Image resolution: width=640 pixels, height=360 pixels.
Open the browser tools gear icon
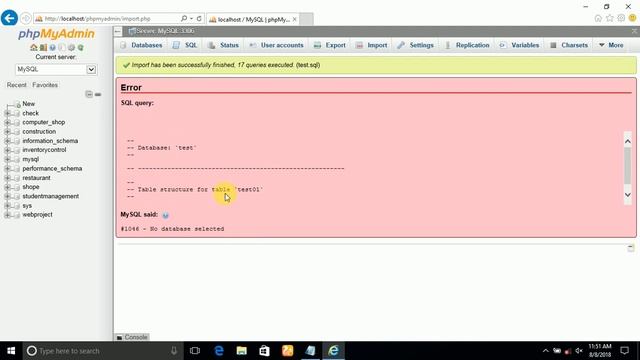621,18
